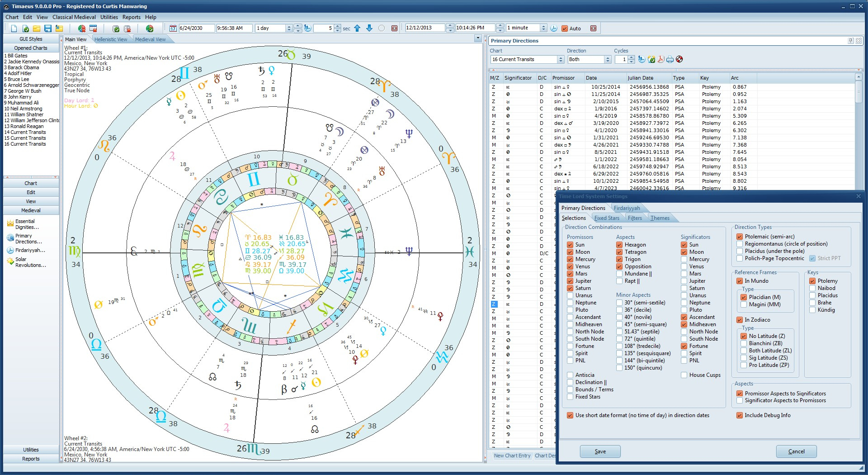868x475 pixels.
Task: Click the blue up arrow animation icon
Action: 357,28
